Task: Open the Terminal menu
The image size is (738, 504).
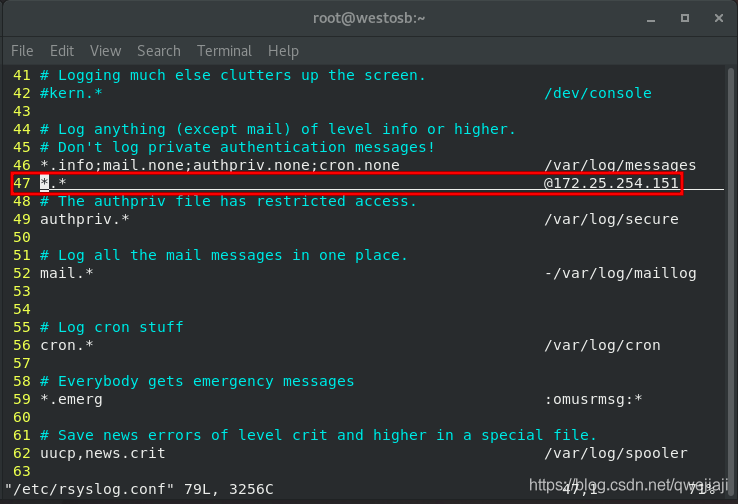Action: (x=224, y=51)
